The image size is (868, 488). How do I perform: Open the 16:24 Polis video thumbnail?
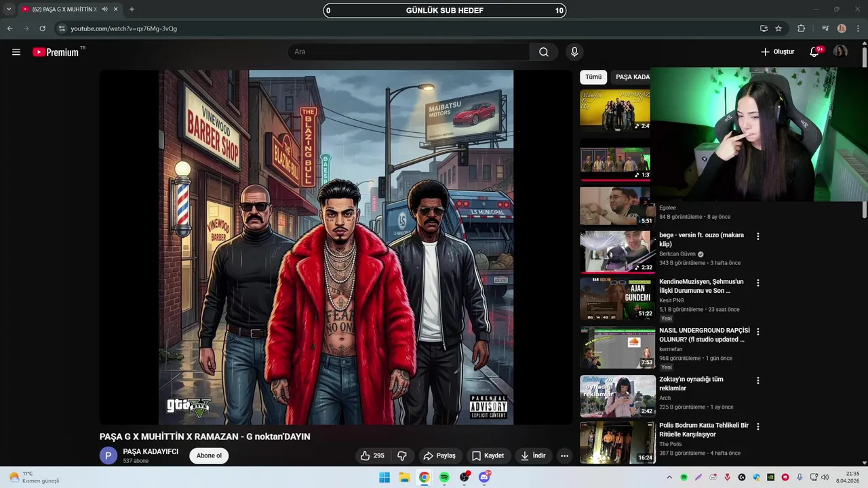(617, 443)
